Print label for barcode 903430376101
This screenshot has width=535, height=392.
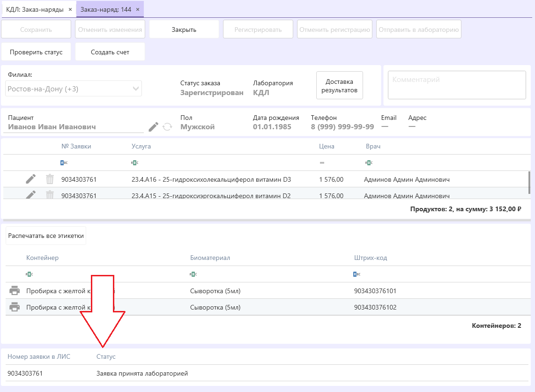point(15,291)
